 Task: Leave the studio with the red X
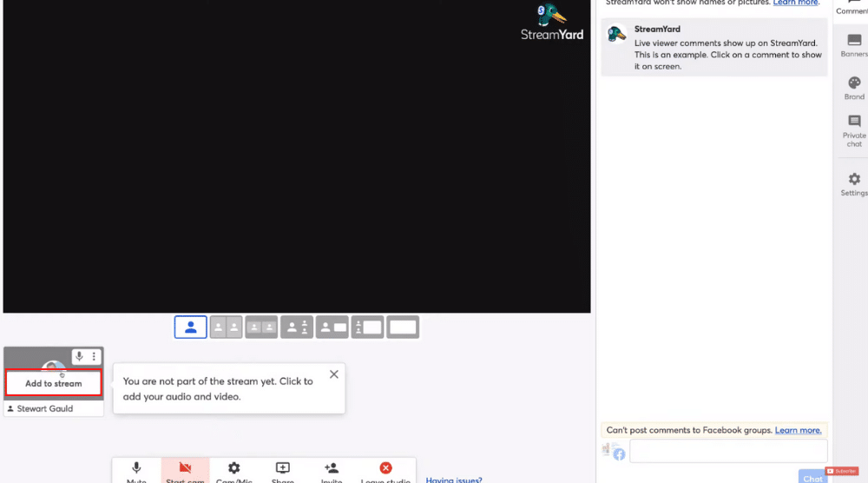386,472
